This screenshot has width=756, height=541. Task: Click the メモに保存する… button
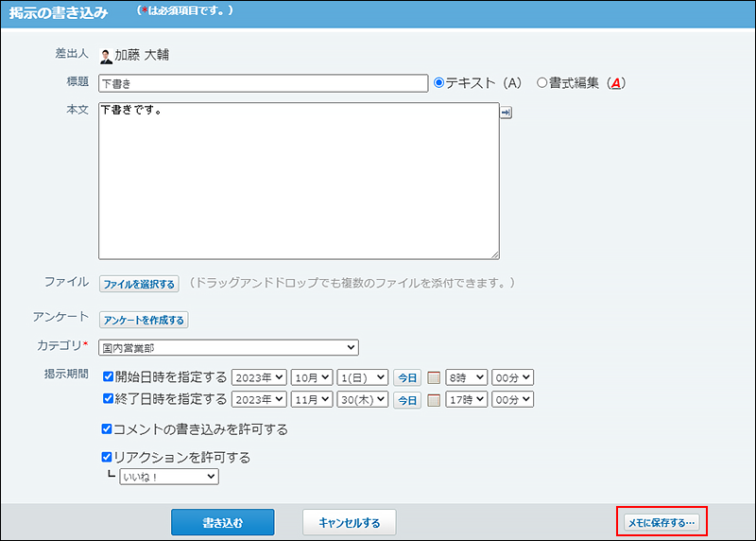[661, 522]
